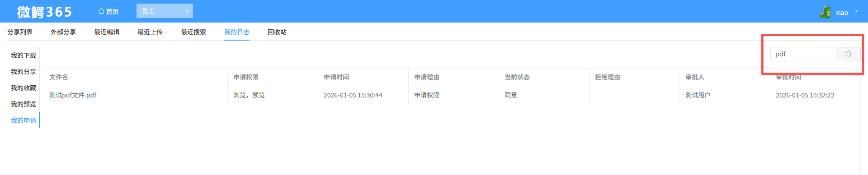Switch to 最近上传 tab
The height and width of the screenshot is (175, 868).
coord(150,32)
